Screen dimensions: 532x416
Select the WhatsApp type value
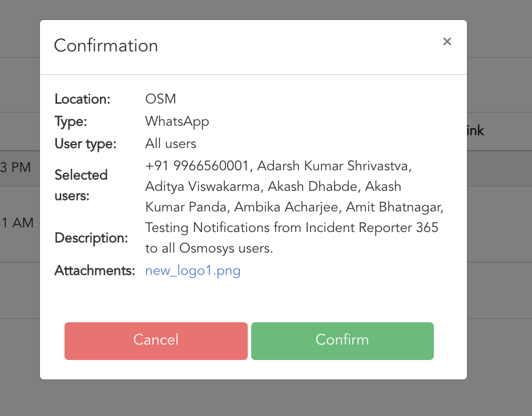(x=177, y=121)
